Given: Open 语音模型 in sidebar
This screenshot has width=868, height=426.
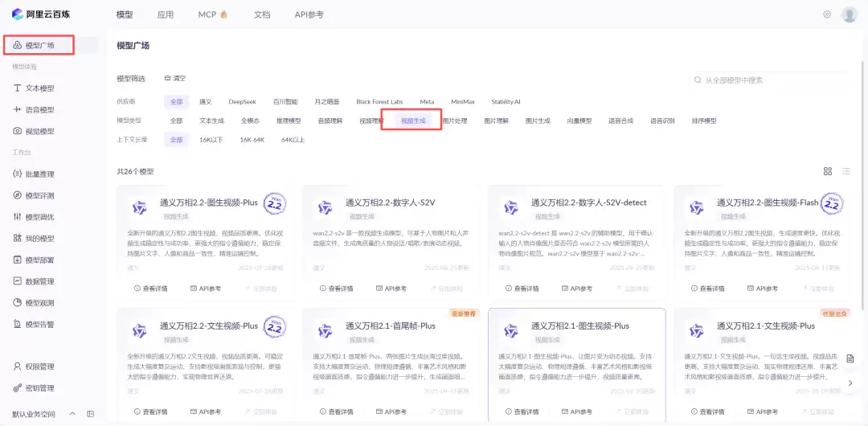Looking at the screenshot, I should pos(35,109).
